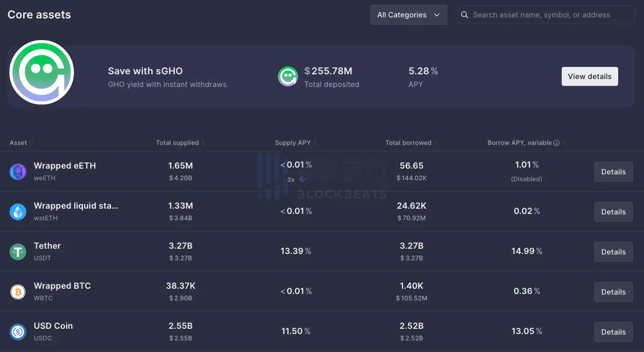
Task: Sort by the Total borrowed column
Action: pos(411,143)
